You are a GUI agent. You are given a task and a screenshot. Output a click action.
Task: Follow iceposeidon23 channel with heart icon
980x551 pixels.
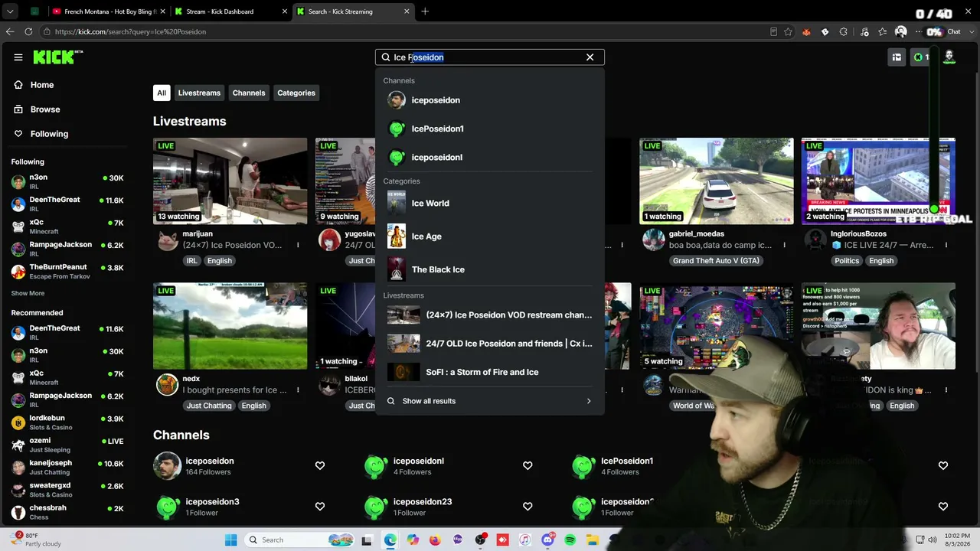pos(528,506)
